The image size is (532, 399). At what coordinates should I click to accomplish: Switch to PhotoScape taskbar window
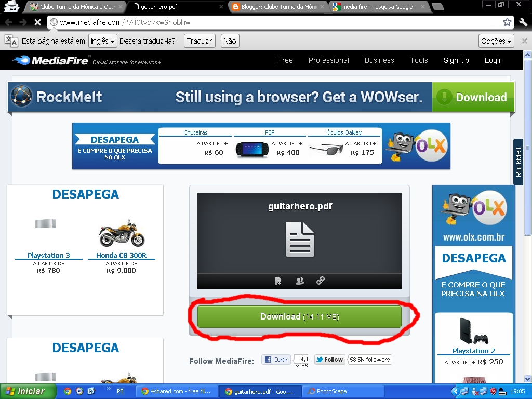[343, 391]
